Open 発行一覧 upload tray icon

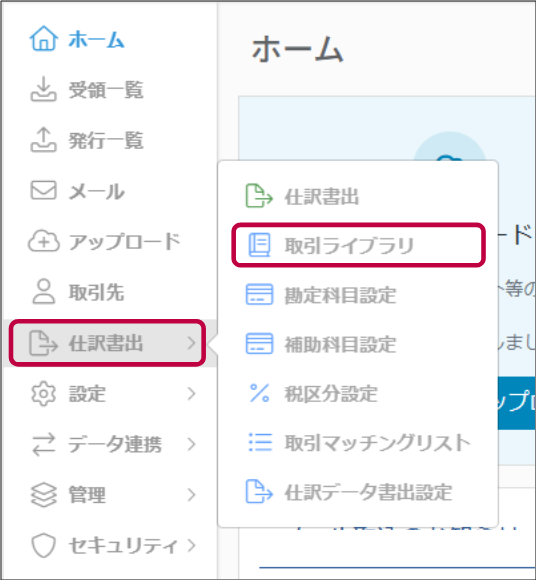tap(44, 140)
